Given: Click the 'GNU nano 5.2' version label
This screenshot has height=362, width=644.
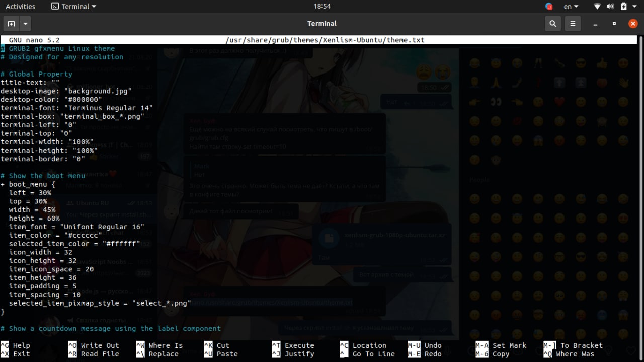Looking at the screenshot, I should (34, 40).
